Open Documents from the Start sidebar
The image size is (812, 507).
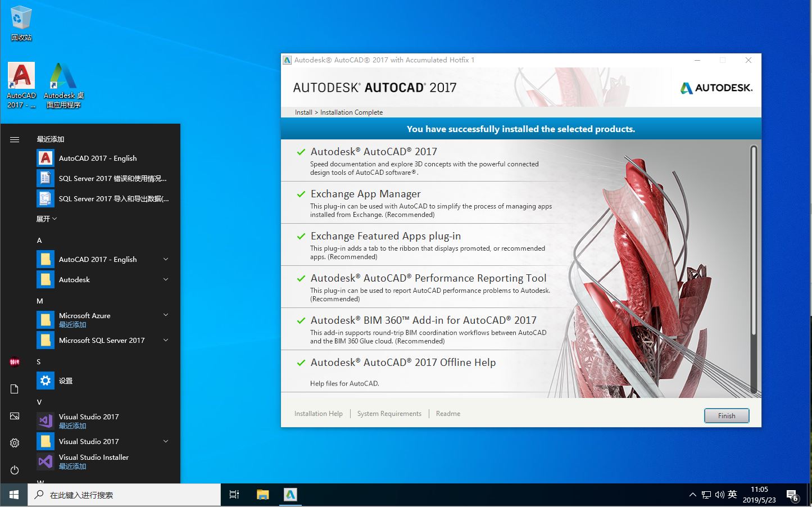(15, 389)
